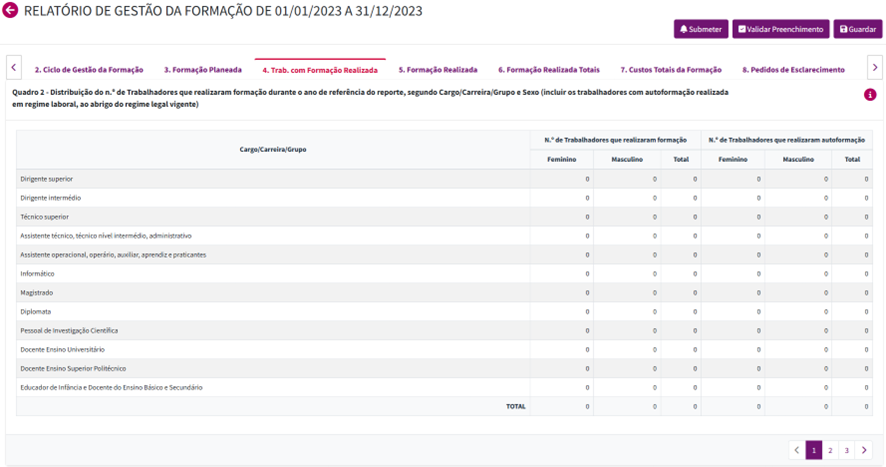886x467 pixels.
Task: Edit Feminino formação value for Dirigente superior
Action: [562, 179]
